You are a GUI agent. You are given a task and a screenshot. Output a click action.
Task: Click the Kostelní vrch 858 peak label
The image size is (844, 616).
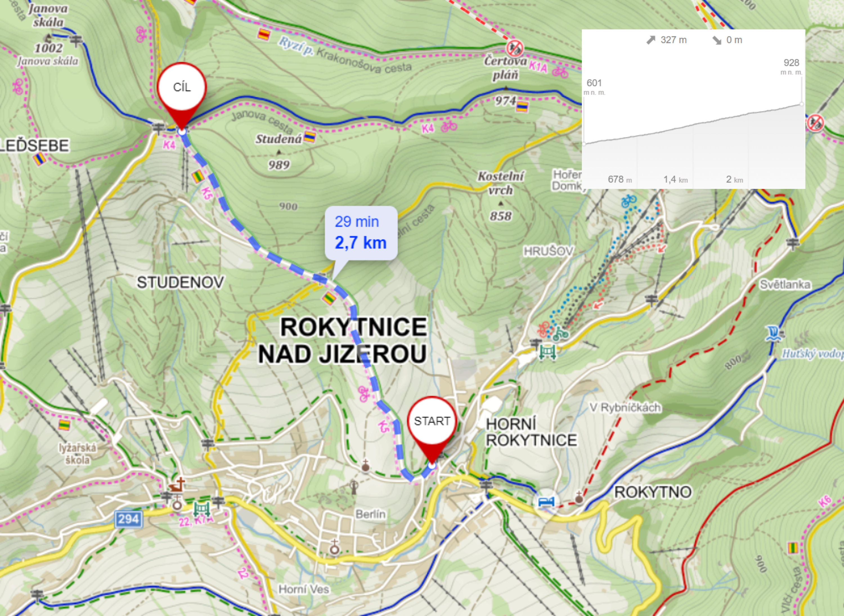[501, 196]
